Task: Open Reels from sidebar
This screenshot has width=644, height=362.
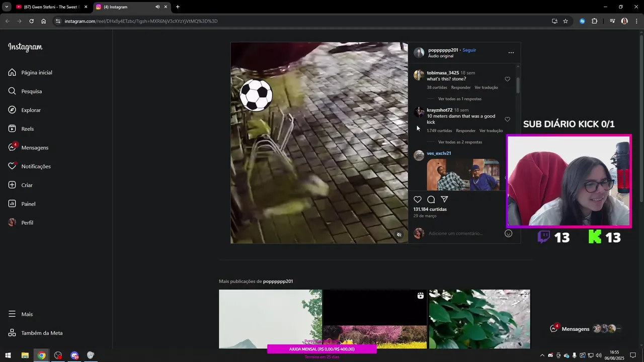Action: (x=21, y=129)
